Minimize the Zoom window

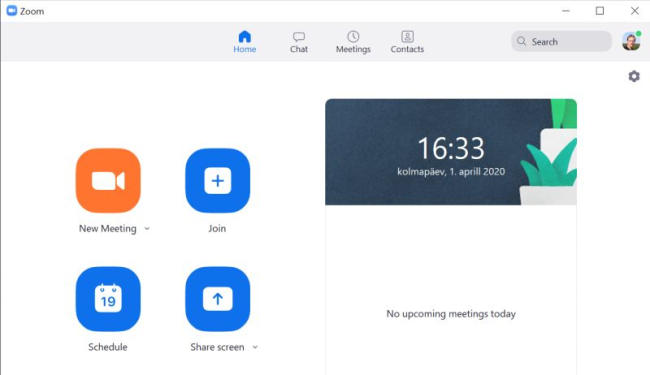point(566,11)
